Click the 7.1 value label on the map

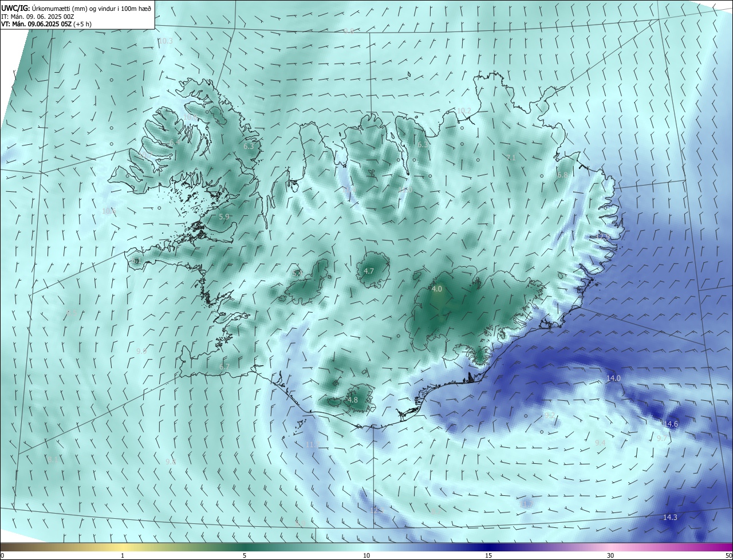pyautogui.click(x=511, y=157)
